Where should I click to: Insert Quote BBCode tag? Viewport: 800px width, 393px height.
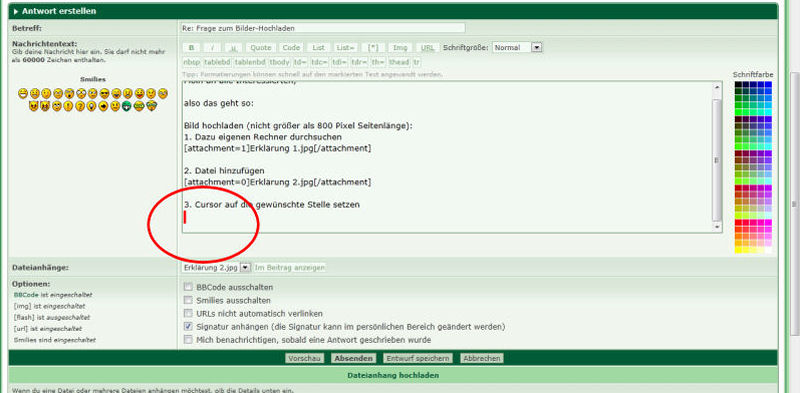click(261, 47)
